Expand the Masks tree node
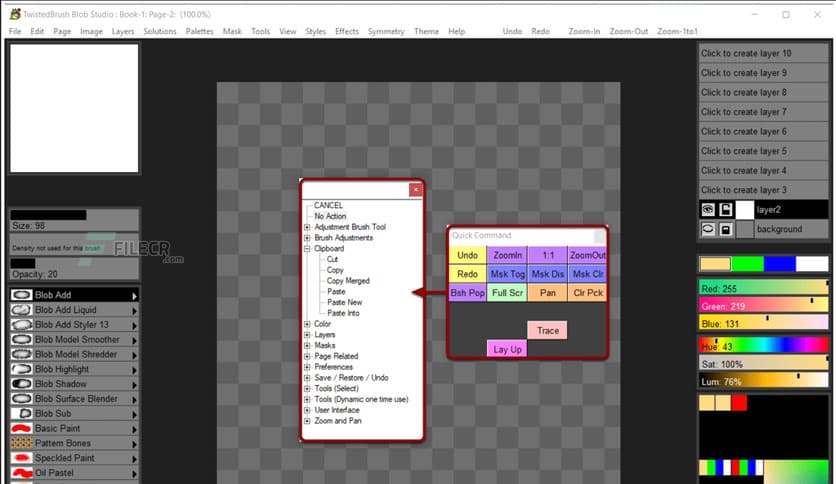836x484 pixels. tap(307, 345)
